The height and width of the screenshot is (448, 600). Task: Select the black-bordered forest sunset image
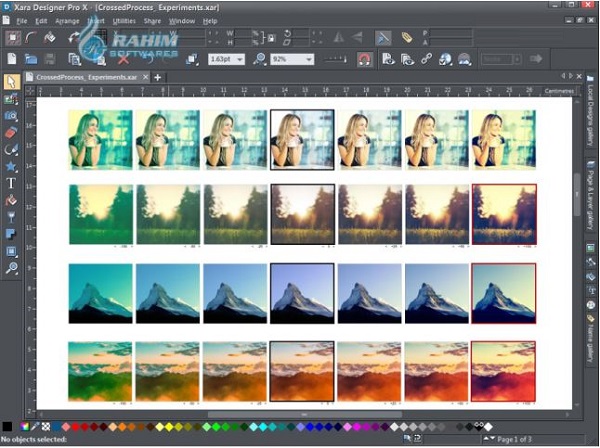[x=303, y=214]
